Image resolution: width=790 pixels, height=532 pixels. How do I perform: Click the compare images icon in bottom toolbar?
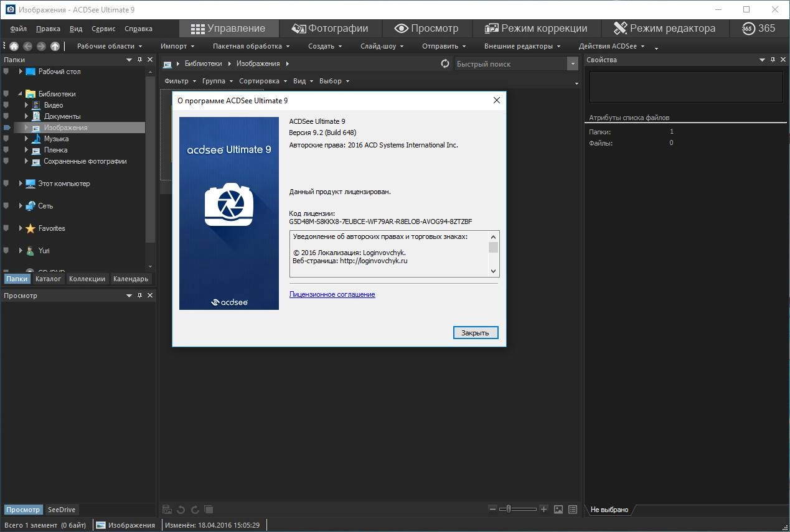[209, 510]
